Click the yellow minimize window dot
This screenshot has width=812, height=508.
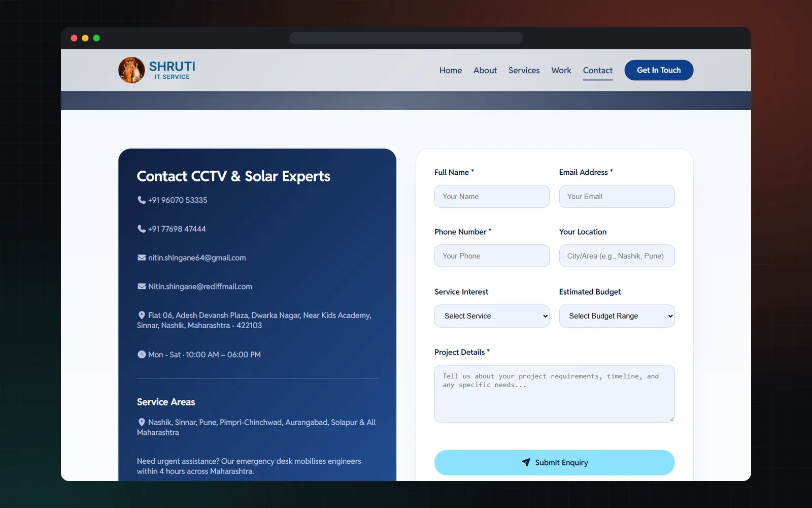85,38
